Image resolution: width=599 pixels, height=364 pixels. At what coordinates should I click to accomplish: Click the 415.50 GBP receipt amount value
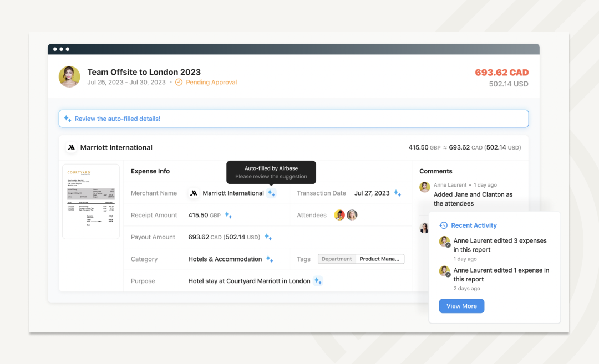(x=204, y=215)
